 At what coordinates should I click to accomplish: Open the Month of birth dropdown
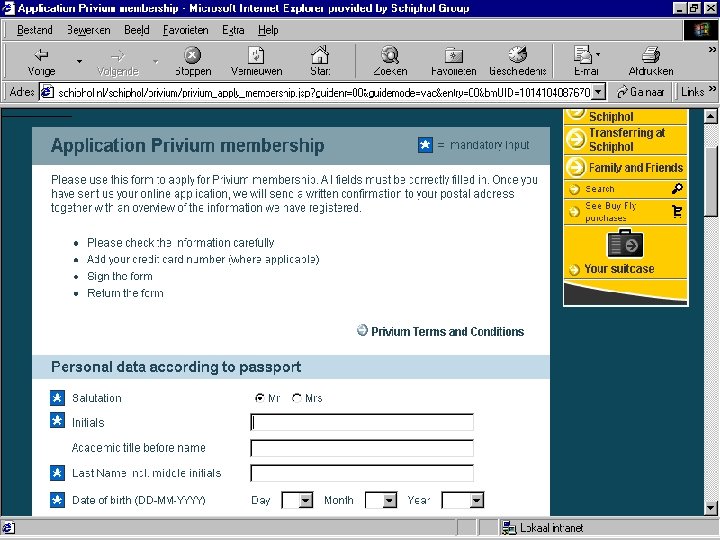tap(381, 500)
